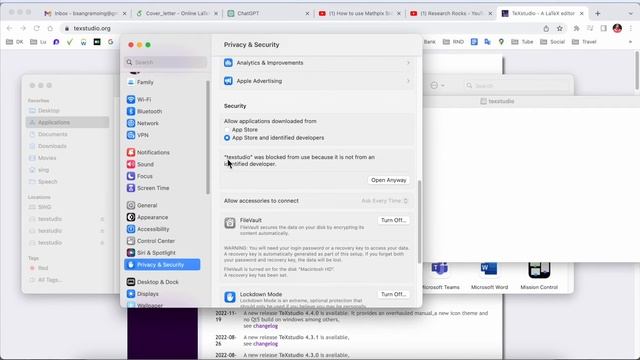Select App Store and identified developers option
Viewport: 640px width, 360px height.
(x=227, y=138)
